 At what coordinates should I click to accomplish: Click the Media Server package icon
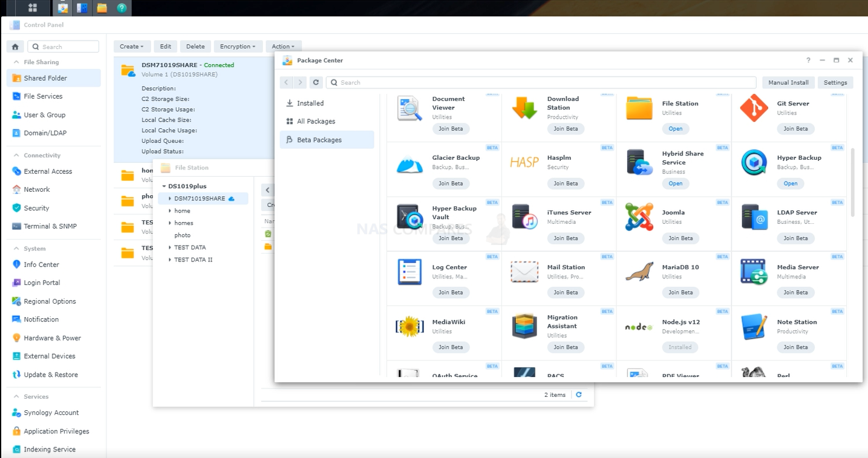[x=754, y=272]
